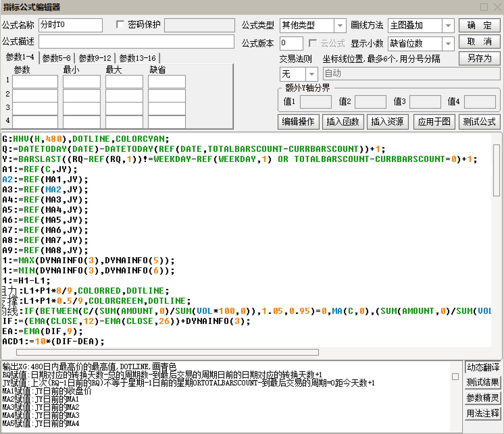Click the 值3 input field
Viewport: 504px width, 434px height.
[425, 102]
